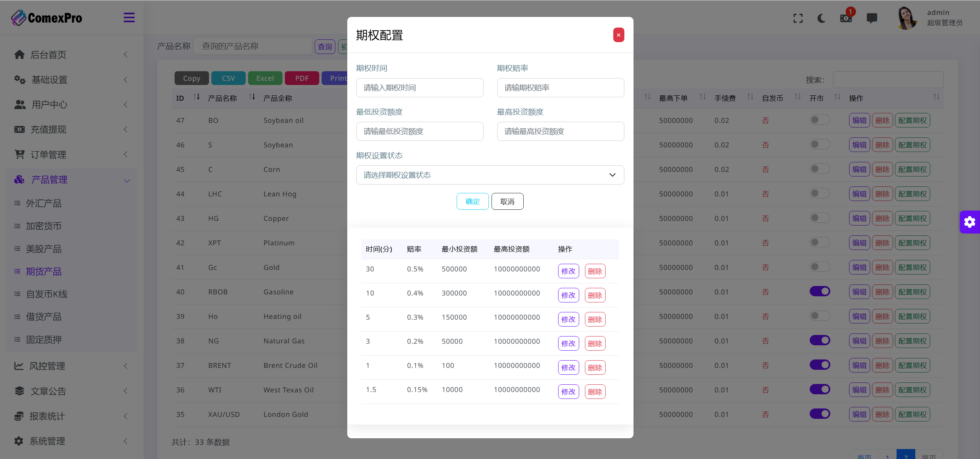Click the hamburger menu icon
This screenshot has height=459, width=980.
[129, 18]
